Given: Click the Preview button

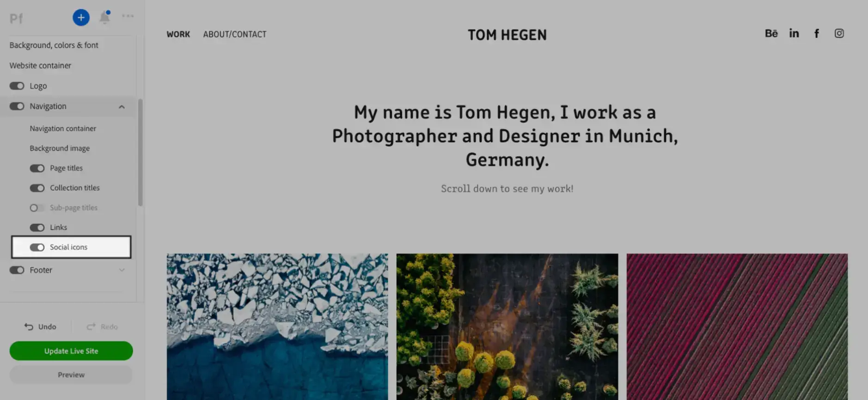Looking at the screenshot, I should (71, 375).
